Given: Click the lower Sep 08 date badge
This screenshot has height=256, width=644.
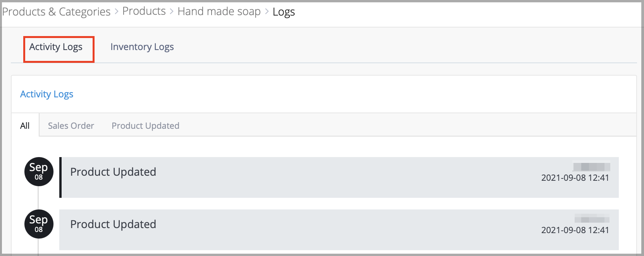Looking at the screenshot, I should [39, 224].
